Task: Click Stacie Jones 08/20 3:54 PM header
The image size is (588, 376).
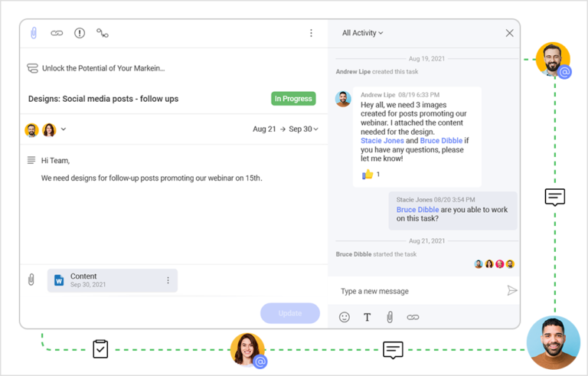Action: point(436,200)
